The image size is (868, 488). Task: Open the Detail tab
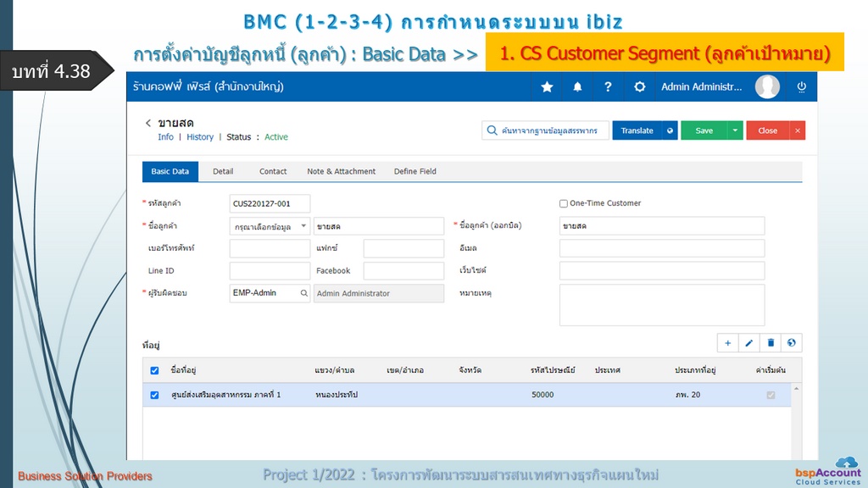(223, 171)
